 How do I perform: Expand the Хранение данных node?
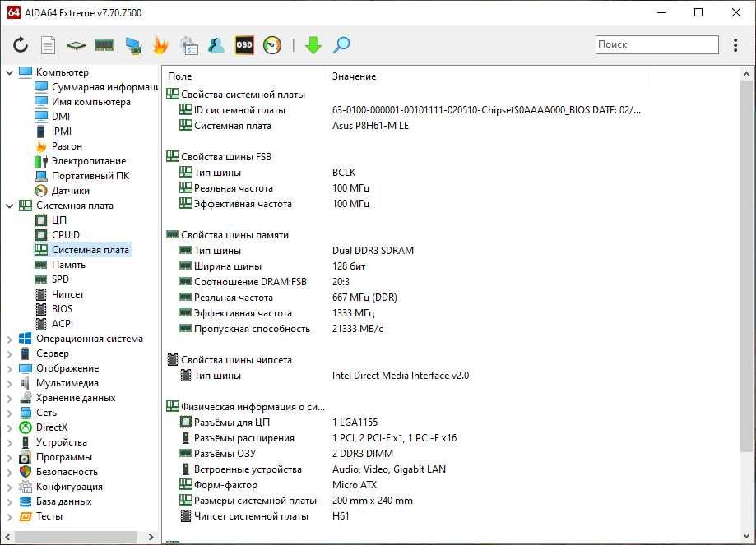click(9, 399)
